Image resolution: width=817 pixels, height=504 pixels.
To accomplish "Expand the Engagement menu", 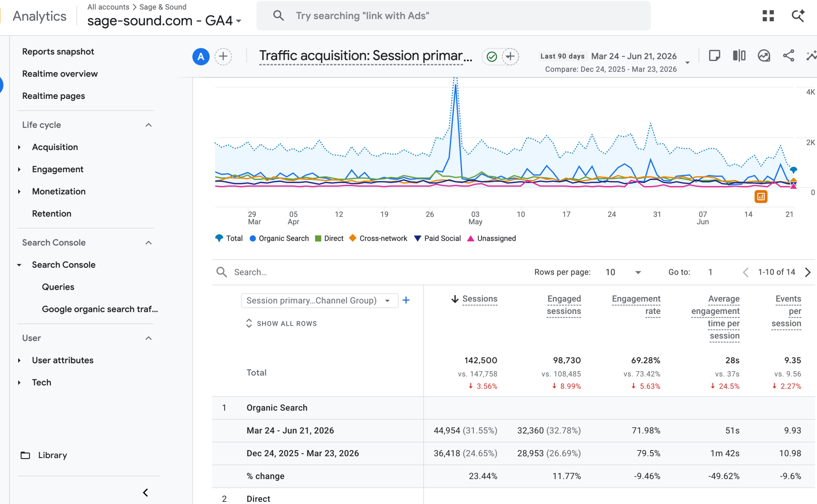I will pyautogui.click(x=19, y=169).
